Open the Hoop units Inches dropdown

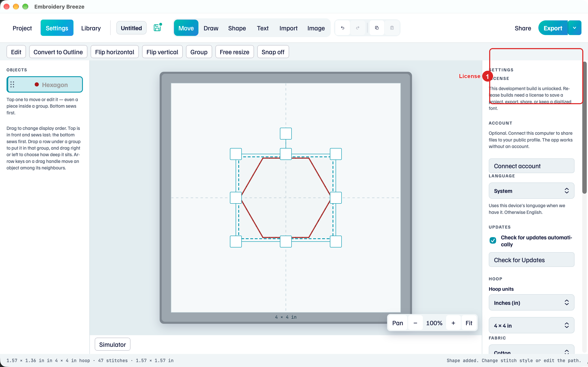[x=531, y=303]
